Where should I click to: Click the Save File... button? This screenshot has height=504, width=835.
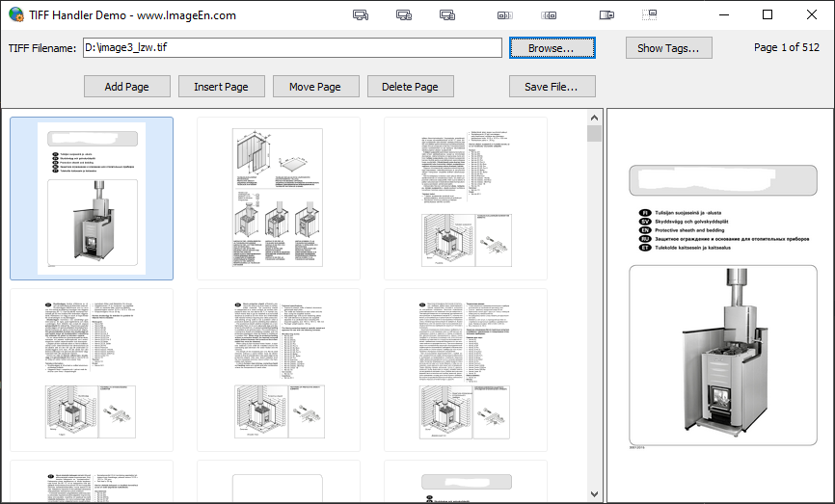tap(552, 86)
